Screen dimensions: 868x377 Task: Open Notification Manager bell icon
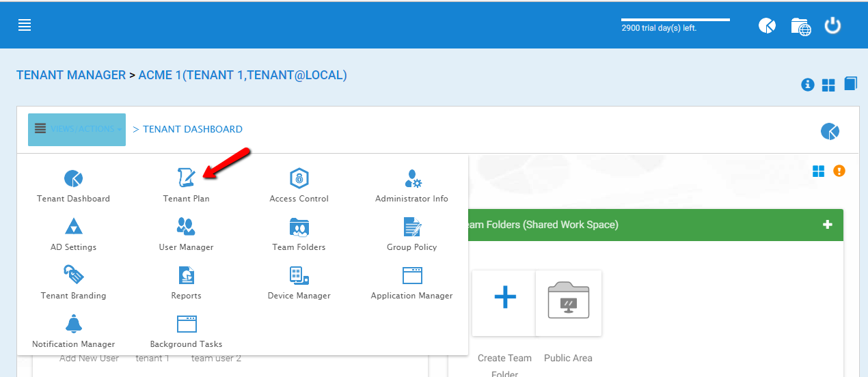[73, 324]
